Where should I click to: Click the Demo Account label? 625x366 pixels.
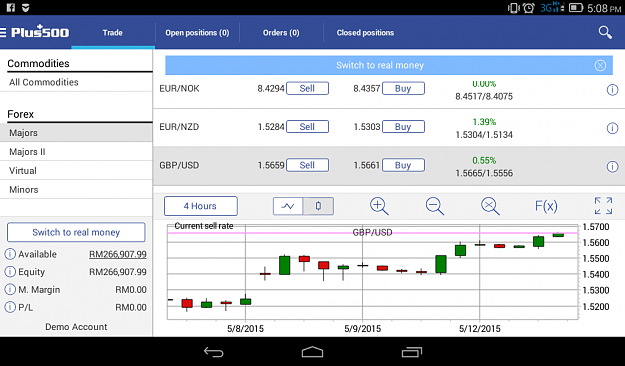tap(76, 327)
